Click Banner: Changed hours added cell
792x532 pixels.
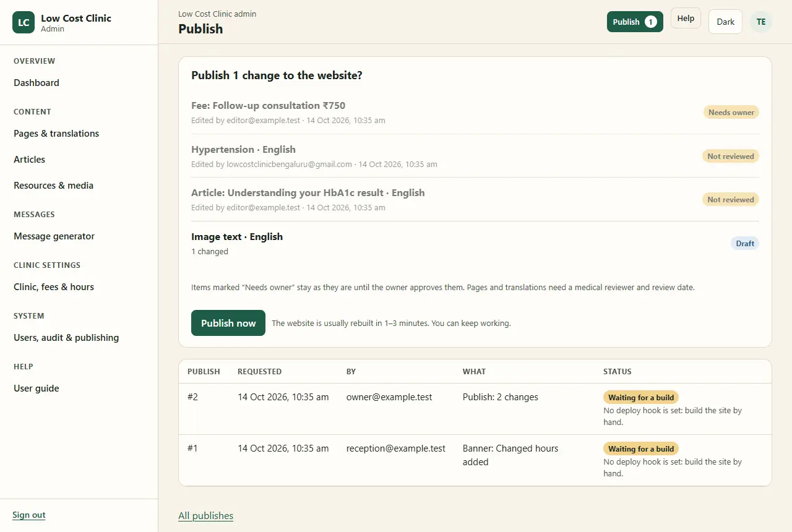point(510,455)
